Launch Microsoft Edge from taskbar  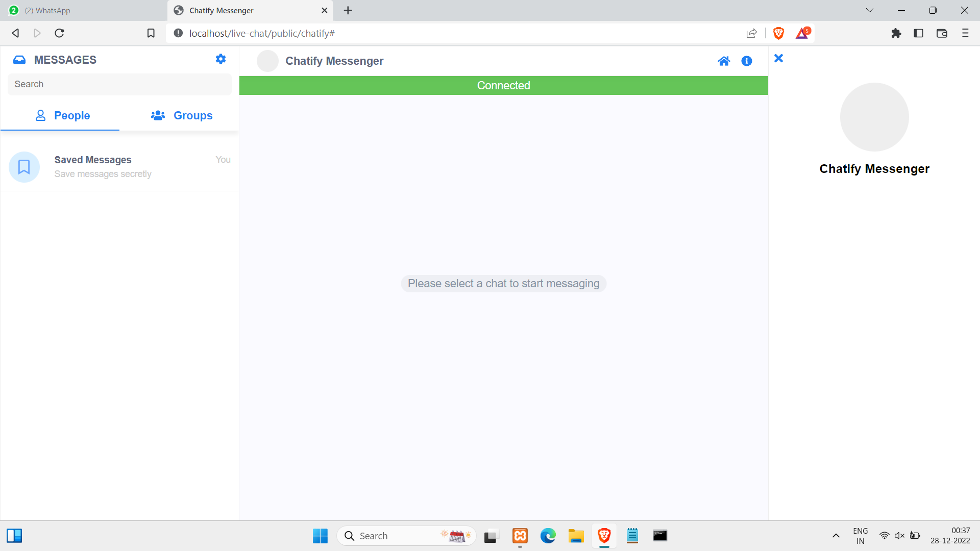tap(548, 536)
